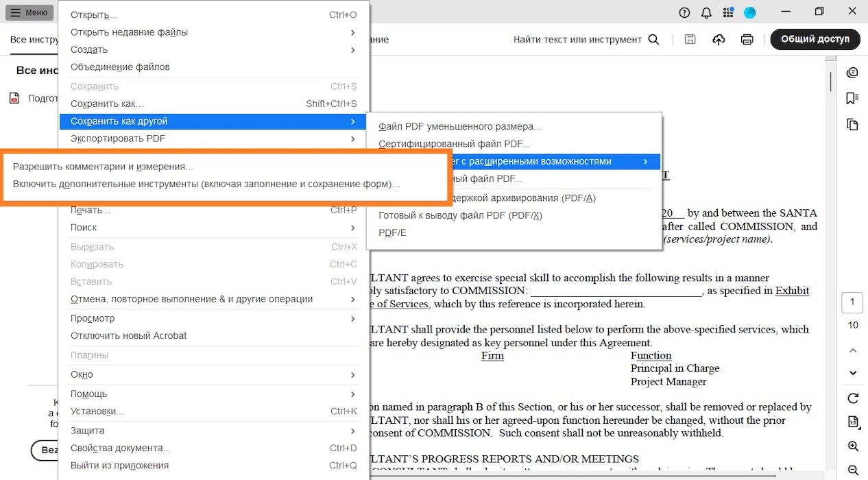
Task: Expand the Помощь submenu
Action: 214,394
